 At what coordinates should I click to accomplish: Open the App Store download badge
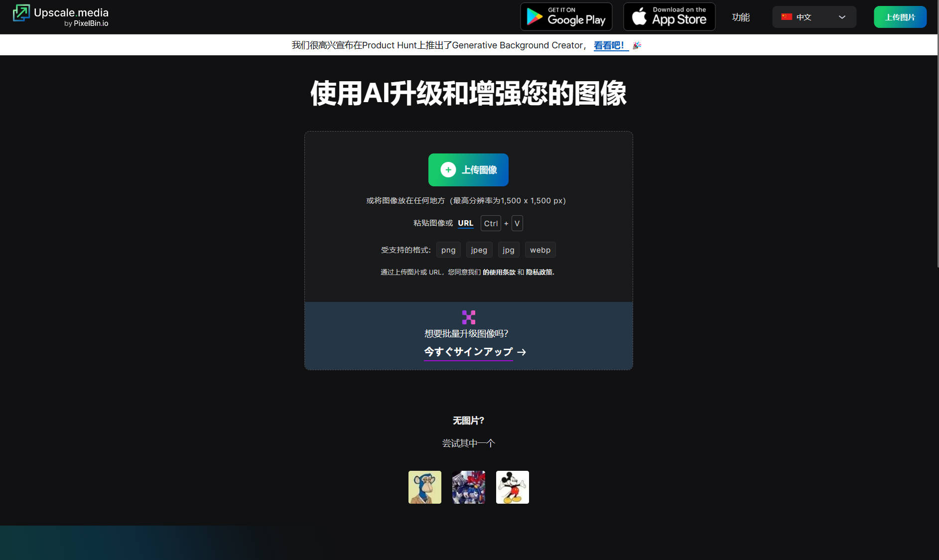[669, 17]
